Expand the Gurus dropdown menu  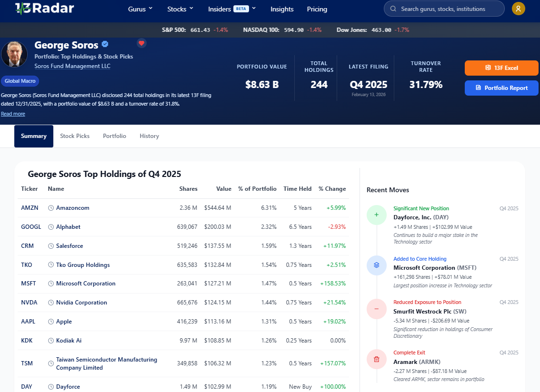coord(140,9)
